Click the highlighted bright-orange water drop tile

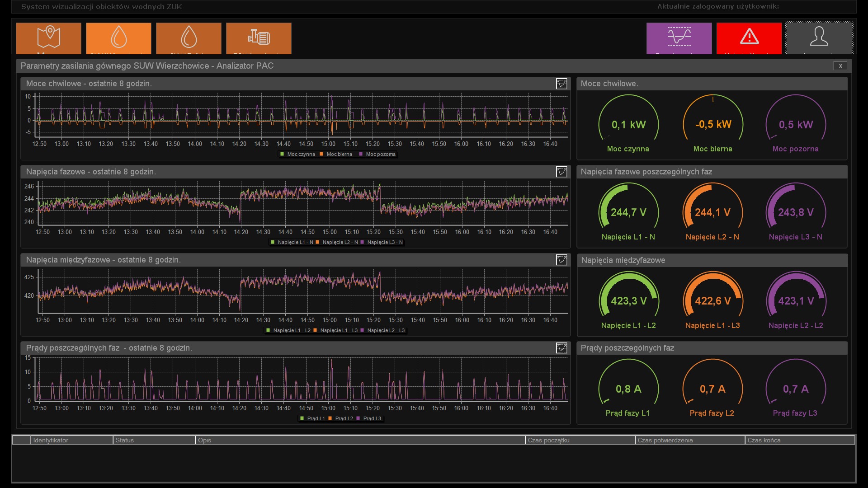(x=118, y=38)
